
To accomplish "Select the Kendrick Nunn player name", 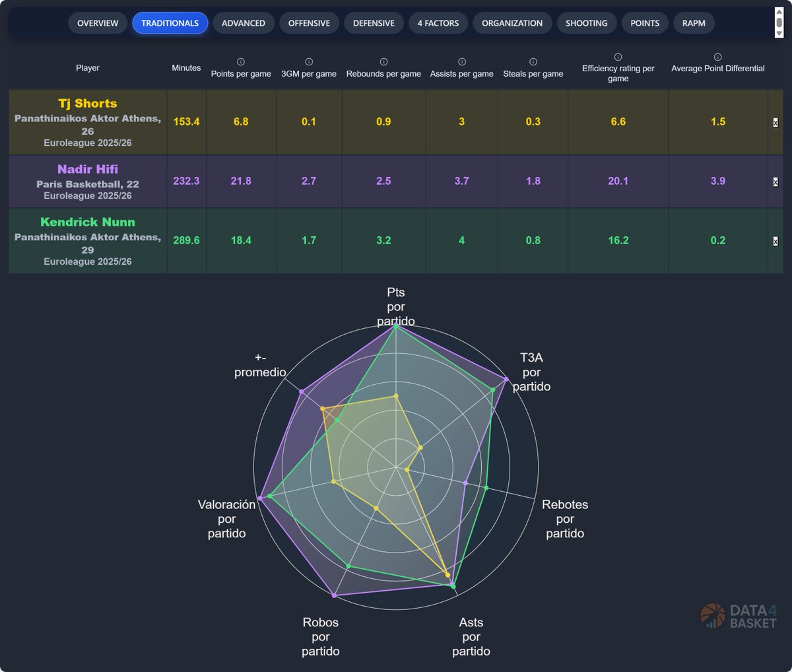I will click(x=88, y=222).
